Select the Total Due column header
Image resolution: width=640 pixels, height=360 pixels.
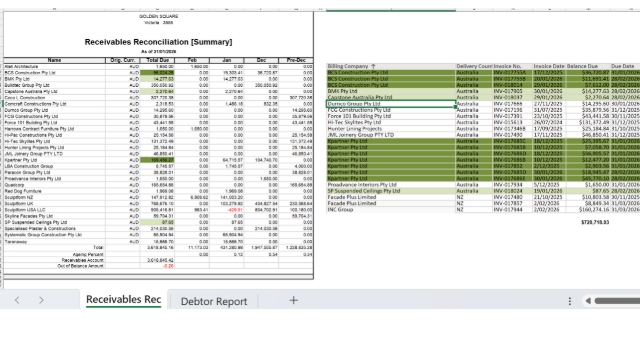(157, 60)
